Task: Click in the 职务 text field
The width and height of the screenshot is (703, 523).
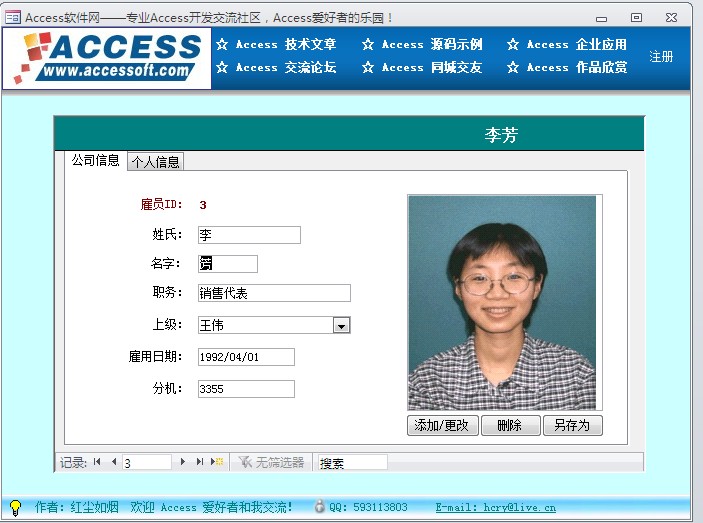Action: point(273,293)
